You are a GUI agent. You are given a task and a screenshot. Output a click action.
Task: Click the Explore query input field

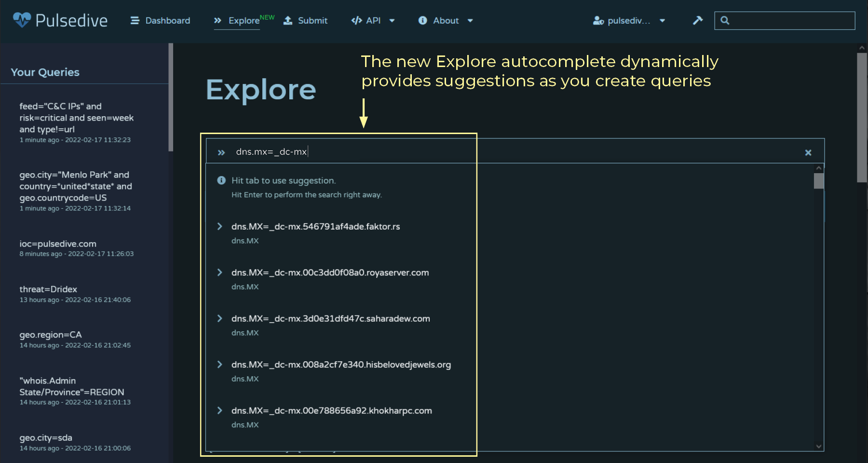click(516, 151)
